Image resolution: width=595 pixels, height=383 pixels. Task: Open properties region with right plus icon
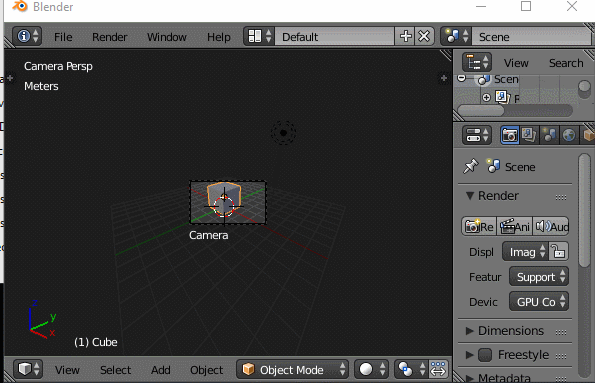444,78
